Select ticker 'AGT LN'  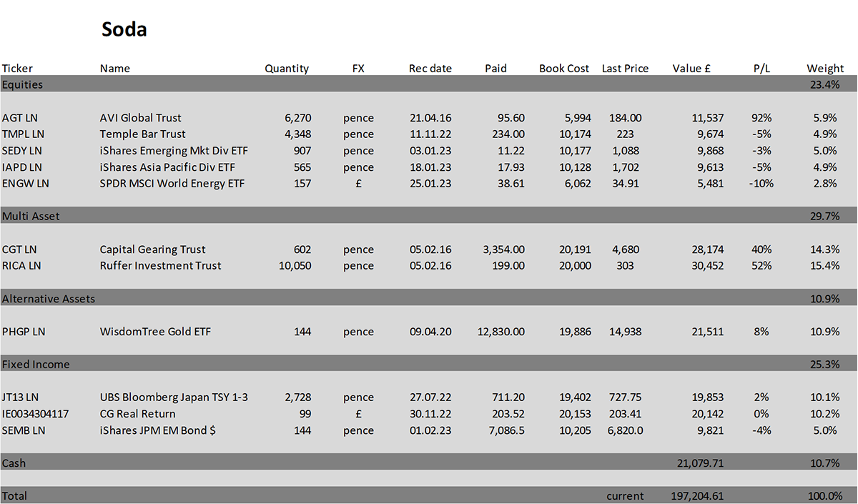(x=20, y=118)
